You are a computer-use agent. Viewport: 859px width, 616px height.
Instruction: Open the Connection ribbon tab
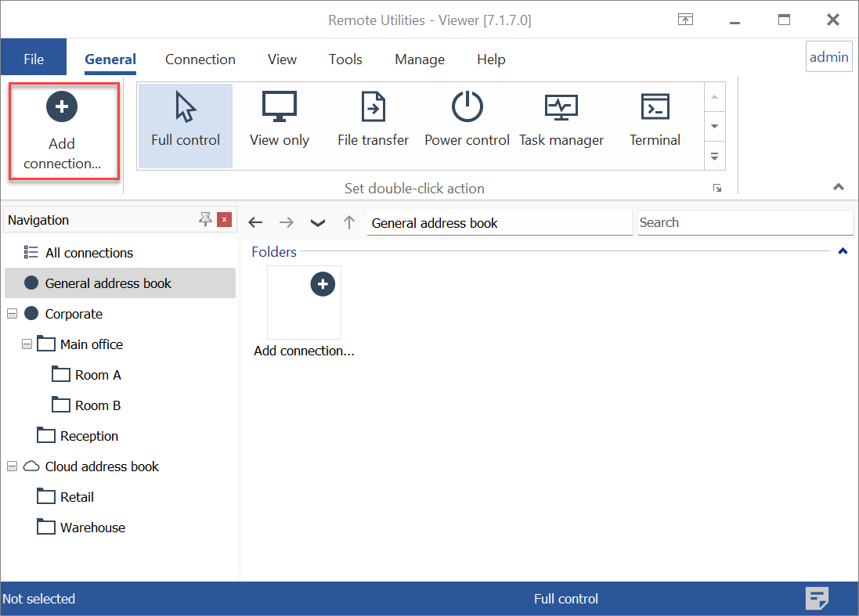(200, 59)
